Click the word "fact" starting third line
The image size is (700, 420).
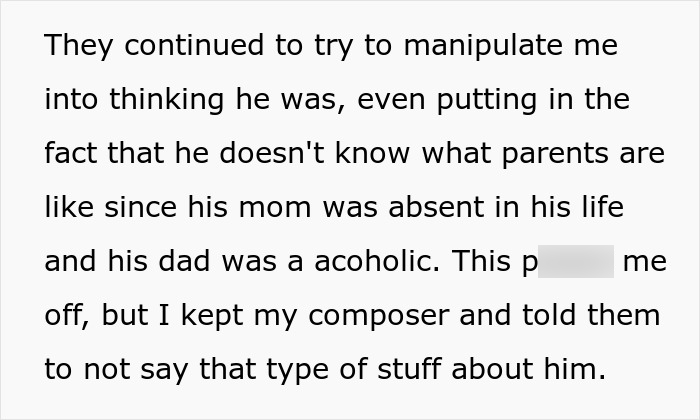(x=70, y=154)
